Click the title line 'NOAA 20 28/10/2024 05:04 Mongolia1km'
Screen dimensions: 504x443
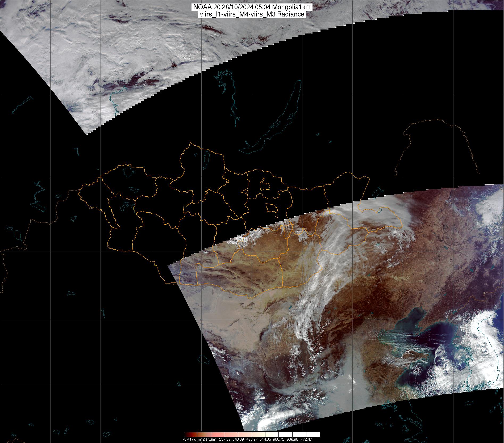tap(252, 8)
